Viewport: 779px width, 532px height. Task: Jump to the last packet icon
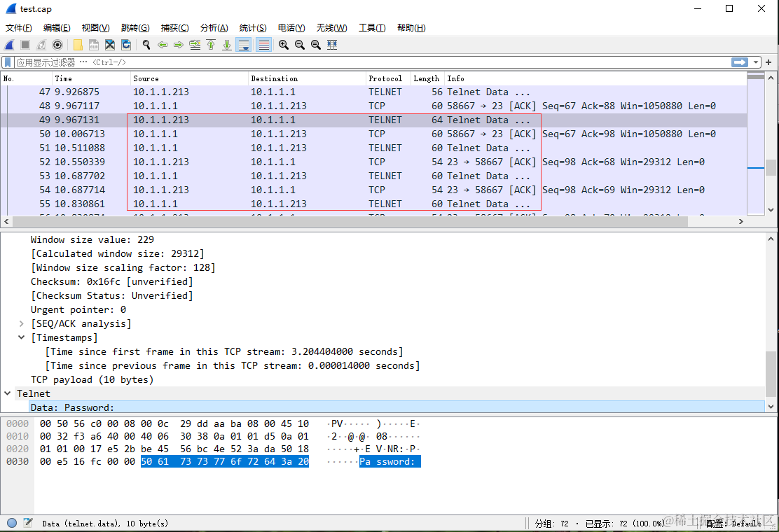(x=227, y=45)
